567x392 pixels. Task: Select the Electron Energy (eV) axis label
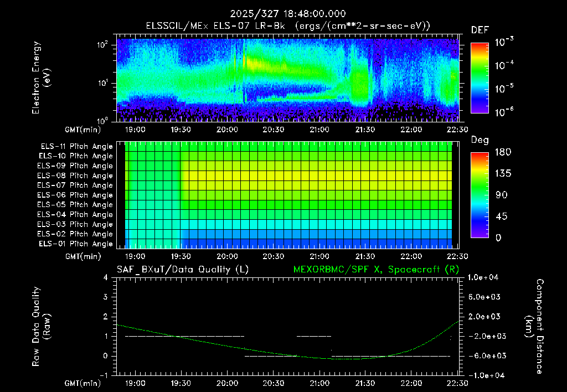point(41,78)
